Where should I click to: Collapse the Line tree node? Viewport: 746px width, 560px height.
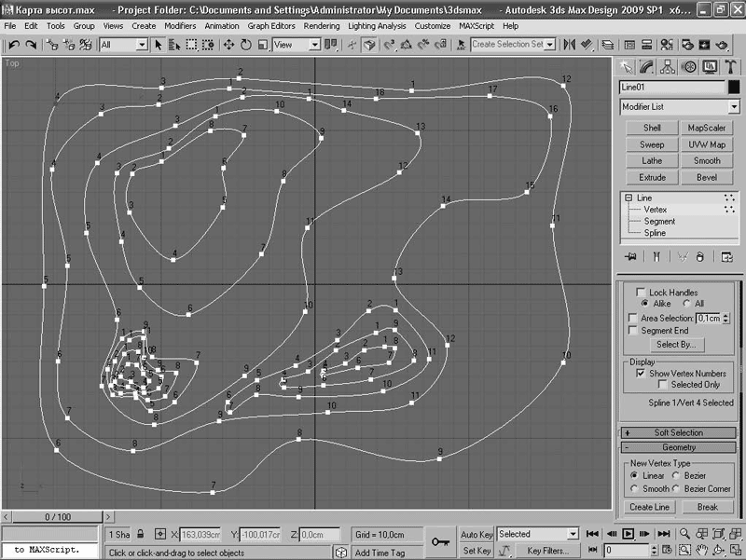629,198
